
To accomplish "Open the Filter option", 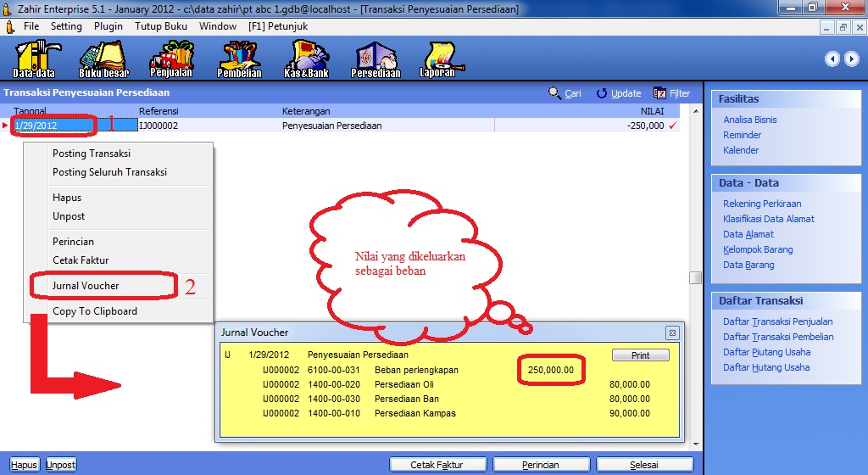I will pyautogui.click(x=672, y=93).
